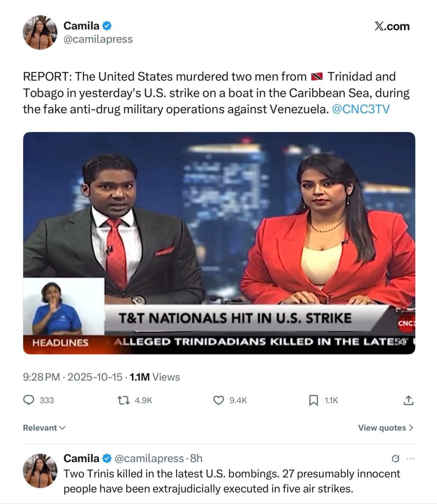Click the 9:28 PM timestamp
This screenshot has height=504, width=437.
click(x=41, y=377)
